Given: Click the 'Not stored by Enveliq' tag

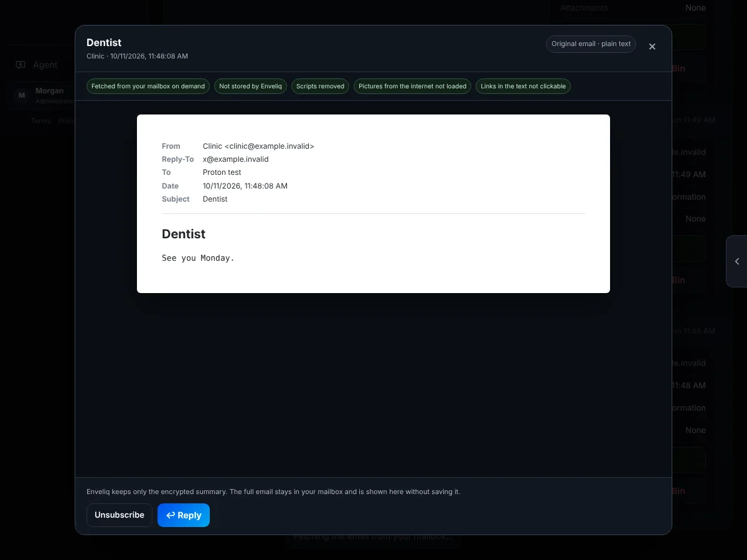Looking at the screenshot, I should click(x=250, y=86).
